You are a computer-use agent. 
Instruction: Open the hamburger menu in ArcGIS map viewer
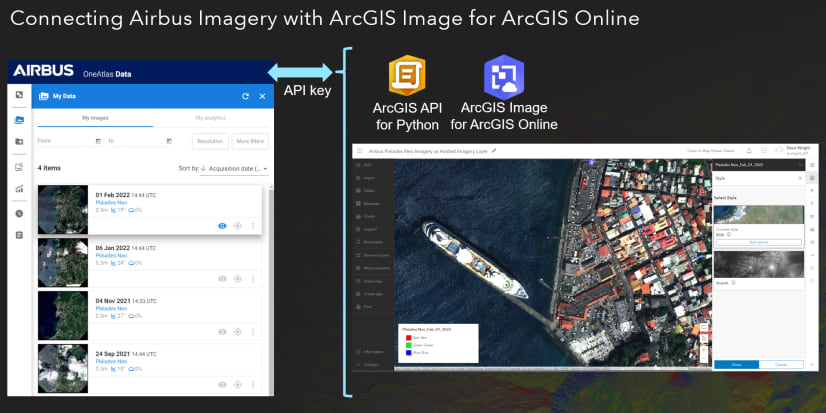click(360, 151)
